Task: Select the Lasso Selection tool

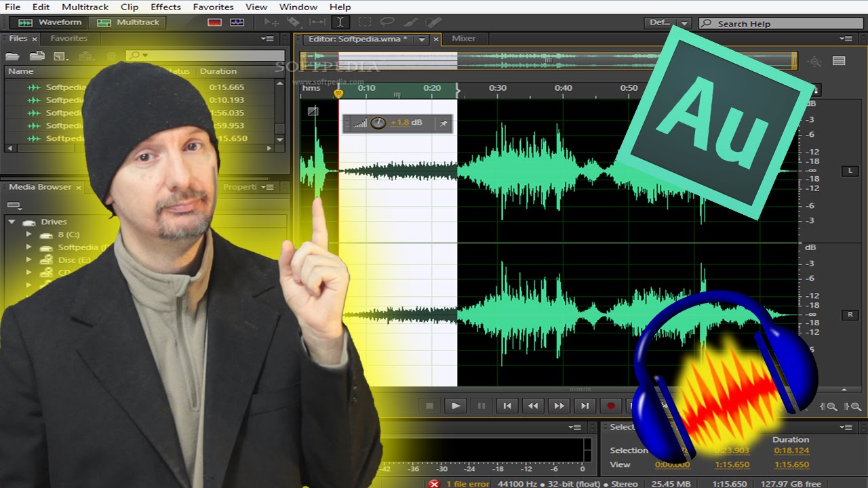Action: [387, 22]
